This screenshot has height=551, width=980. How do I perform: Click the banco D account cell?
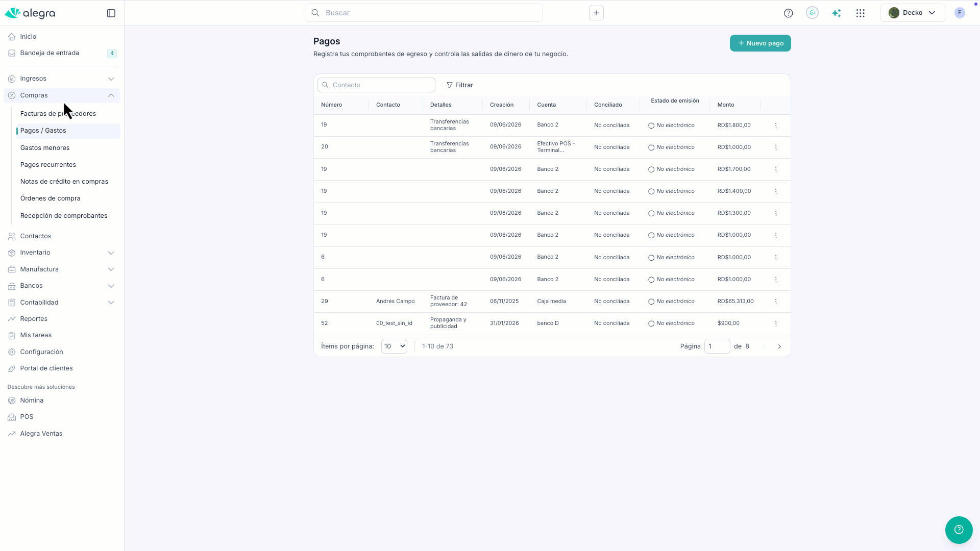tap(548, 323)
